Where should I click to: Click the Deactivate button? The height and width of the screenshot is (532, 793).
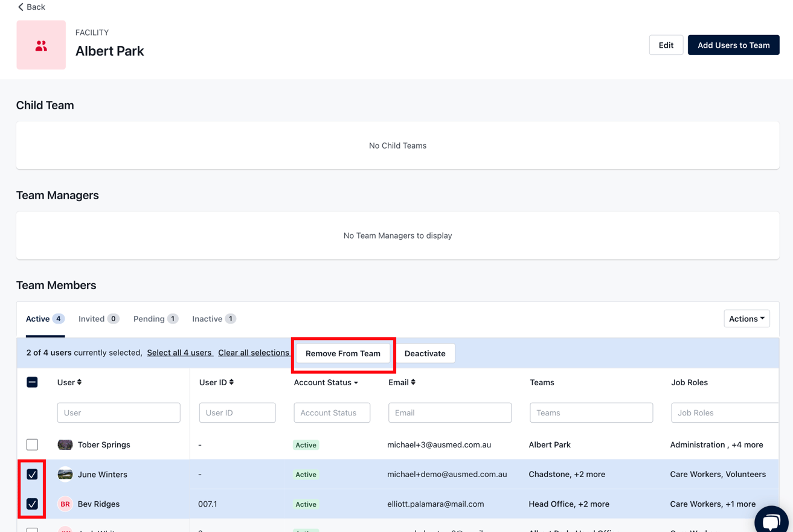pos(425,354)
